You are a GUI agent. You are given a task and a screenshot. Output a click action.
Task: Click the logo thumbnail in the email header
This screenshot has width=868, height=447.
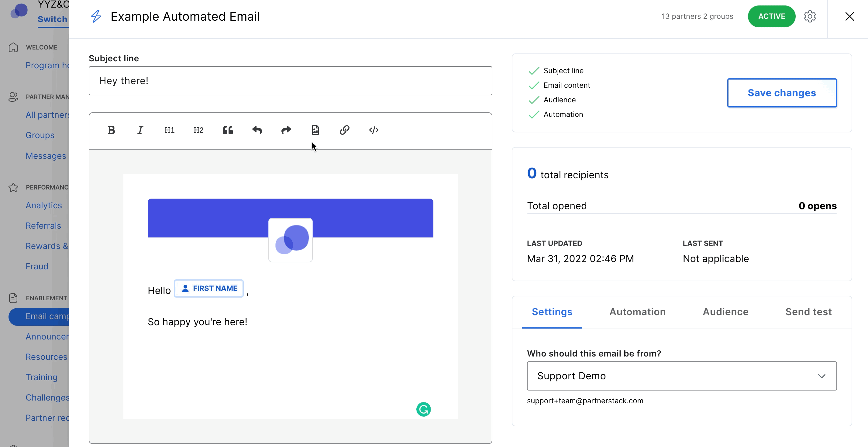[291, 240]
